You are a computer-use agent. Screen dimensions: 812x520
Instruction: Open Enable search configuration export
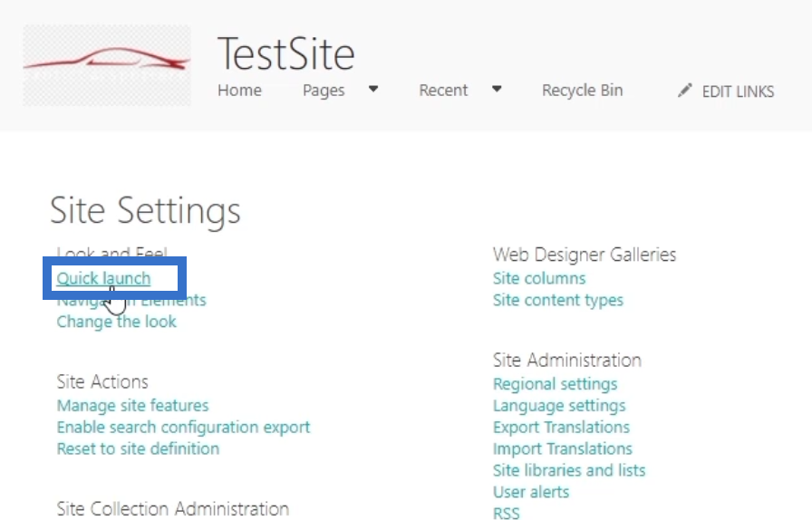(x=183, y=428)
